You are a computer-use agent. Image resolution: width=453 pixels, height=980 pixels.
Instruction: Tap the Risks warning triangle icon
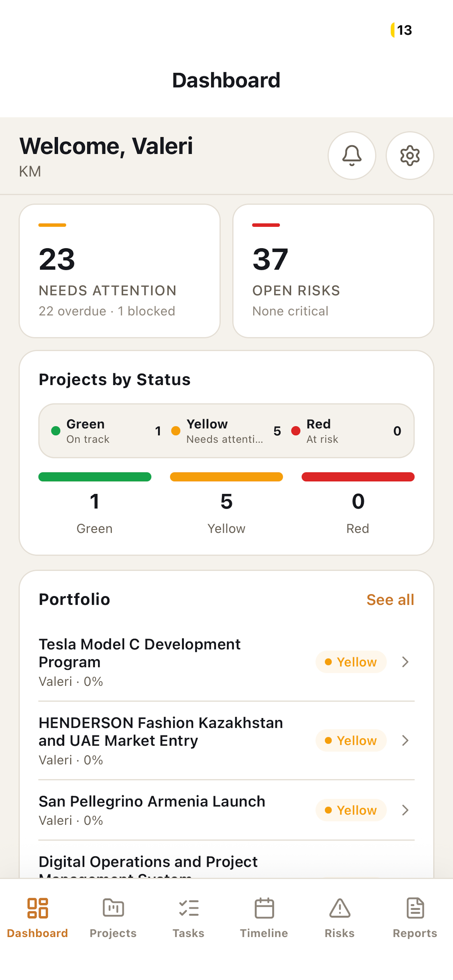click(x=340, y=908)
